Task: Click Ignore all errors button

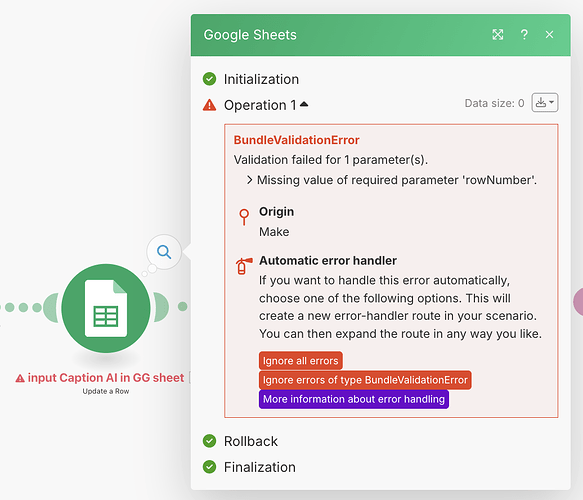Action: pos(300,361)
